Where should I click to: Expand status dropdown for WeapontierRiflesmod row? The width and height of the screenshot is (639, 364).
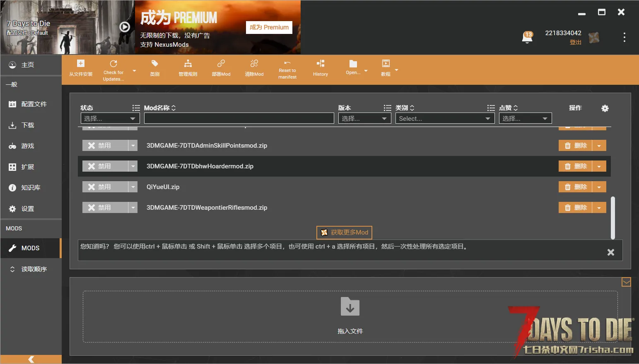coord(133,208)
